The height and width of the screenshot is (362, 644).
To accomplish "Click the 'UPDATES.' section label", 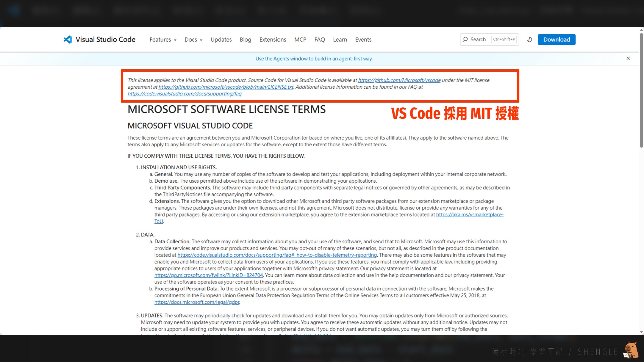I will [152, 316].
